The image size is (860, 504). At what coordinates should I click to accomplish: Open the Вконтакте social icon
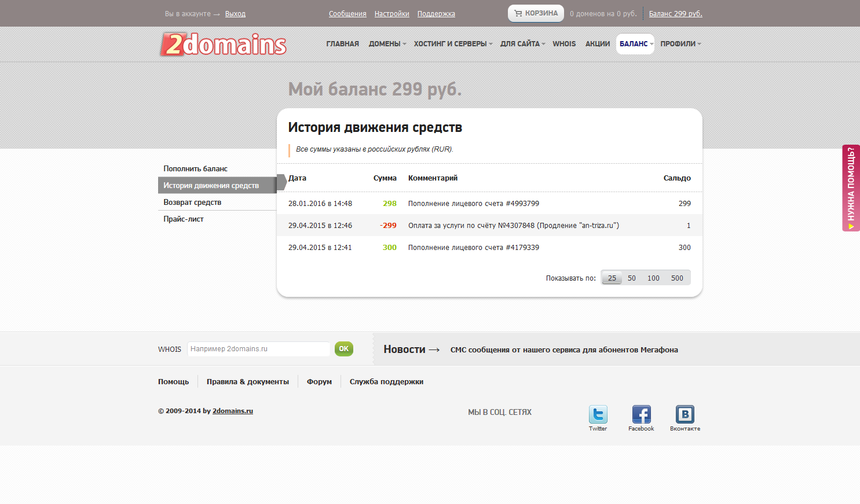[685, 414]
